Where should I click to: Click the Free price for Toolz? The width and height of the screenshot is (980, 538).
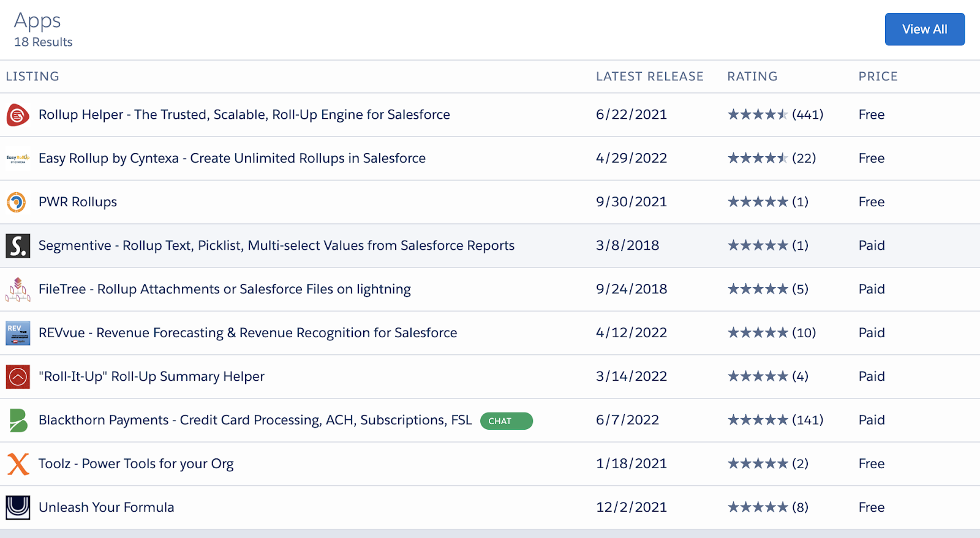pos(872,464)
